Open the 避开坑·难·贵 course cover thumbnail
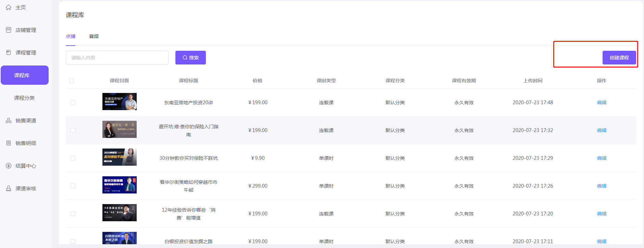The height and width of the screenshot is (248, 644). tap(120, 129)
